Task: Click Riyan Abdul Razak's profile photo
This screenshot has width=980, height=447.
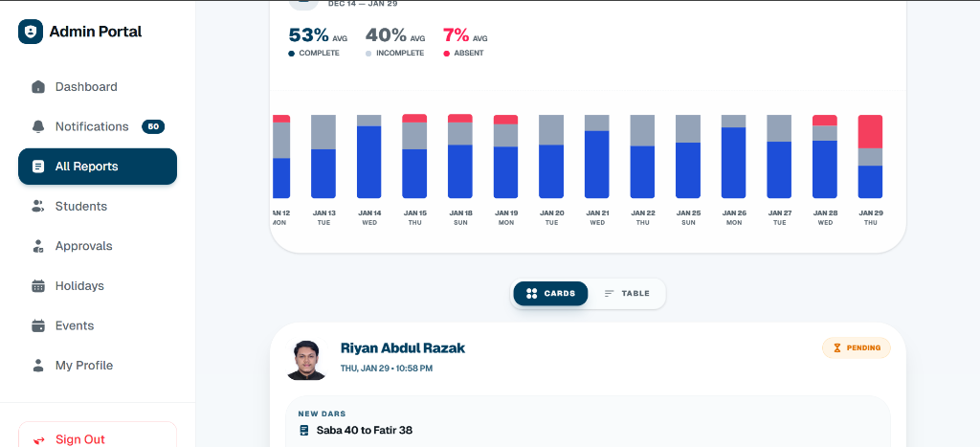Action: pos(306,360)
